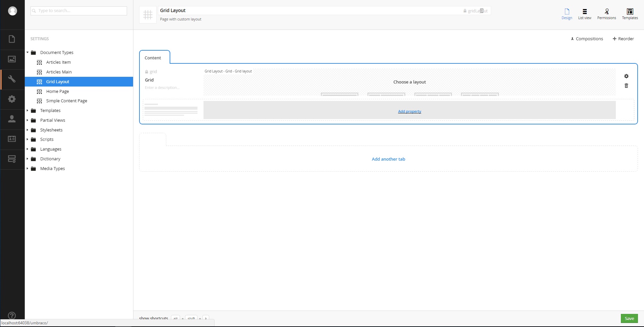This screenshot has height=327, width=644.
Task: Open Compositions dialog
Action: pyautogui.click(x=587, y=39)
